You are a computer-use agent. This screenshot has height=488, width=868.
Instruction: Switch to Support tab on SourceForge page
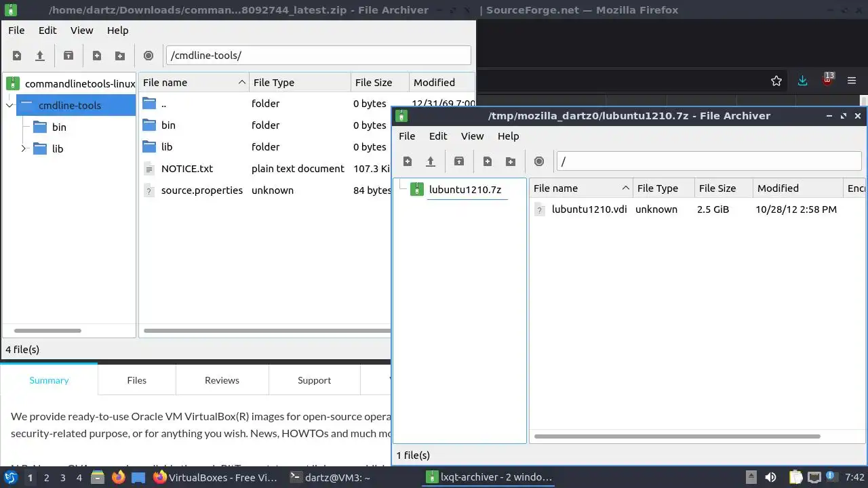(x=314, y=380)
